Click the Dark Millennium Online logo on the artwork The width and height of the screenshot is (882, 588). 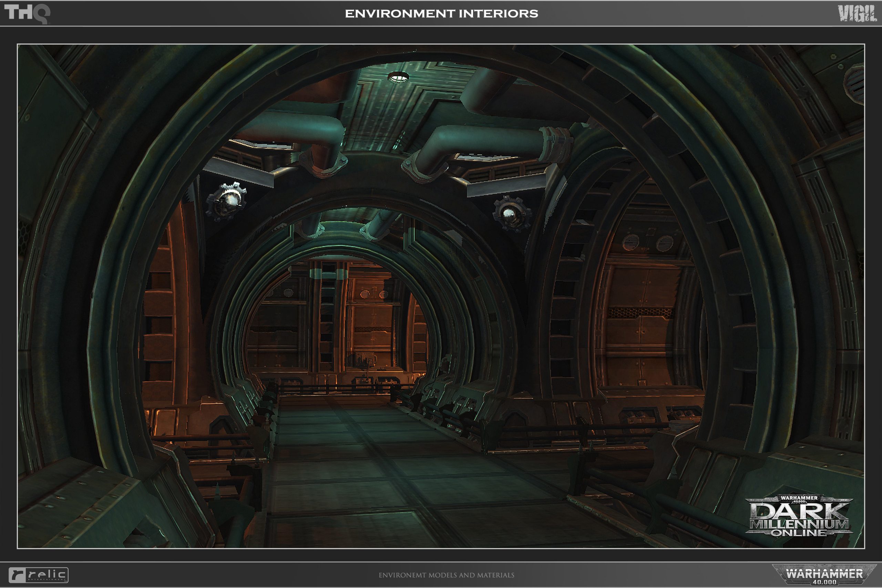[x=799, y=516]
